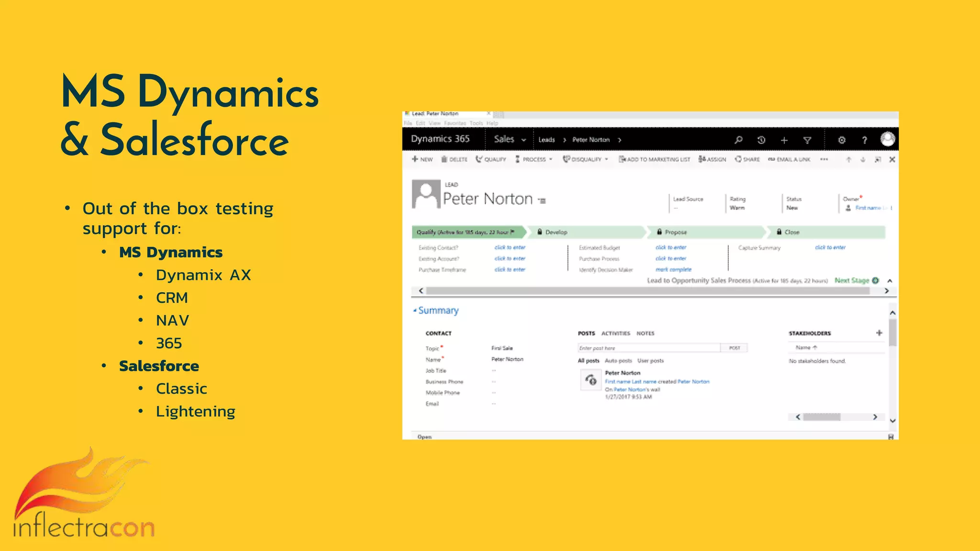Click QUALIFY command
This screenshot has height=551, width=980.
click(491, 159)
